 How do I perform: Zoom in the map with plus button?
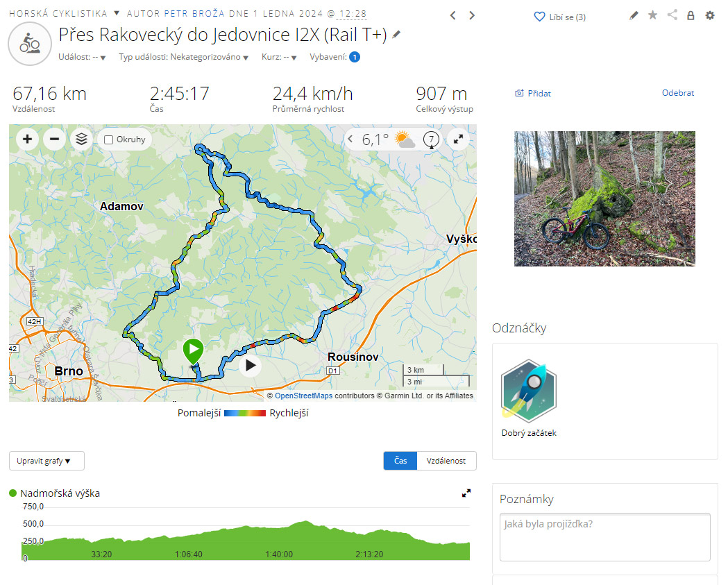point(27,139)
